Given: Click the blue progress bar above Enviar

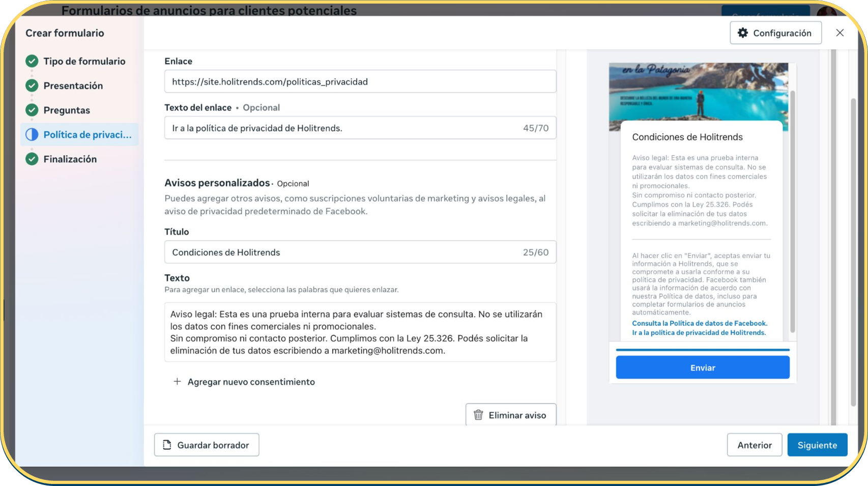Looking at the screenshot, I should point(703,350).
